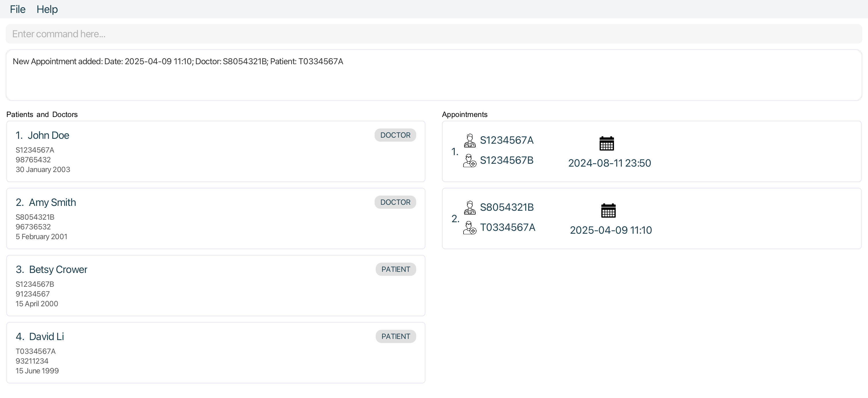
Task: Click the result message about new appointment
Action: click(x=178, y=61)
